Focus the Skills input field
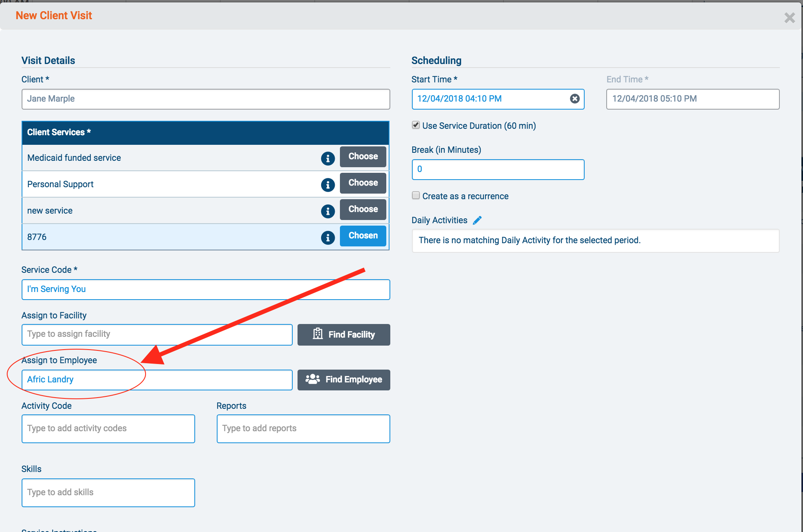This screenshot has height=532, width=803. click(x=108, y=493)
